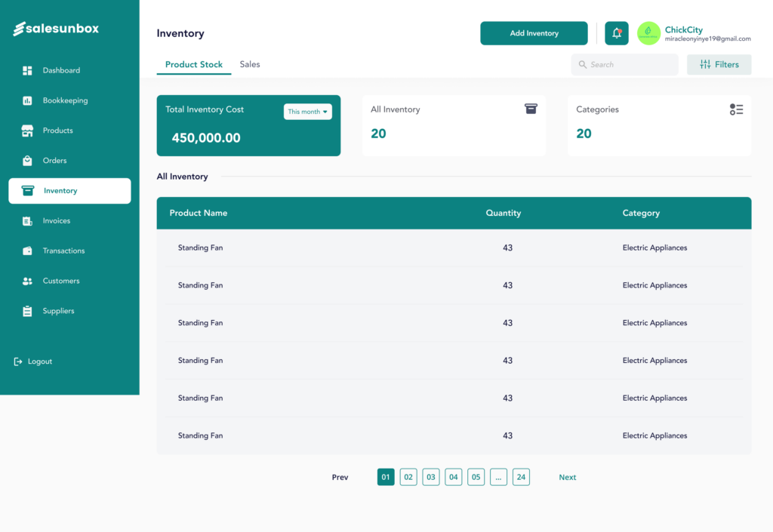Click the Bookkeeping chart icon
Image resolution: width=773 pixels, height=532 pixels.
pyautogui.click(x=27, y=100)
